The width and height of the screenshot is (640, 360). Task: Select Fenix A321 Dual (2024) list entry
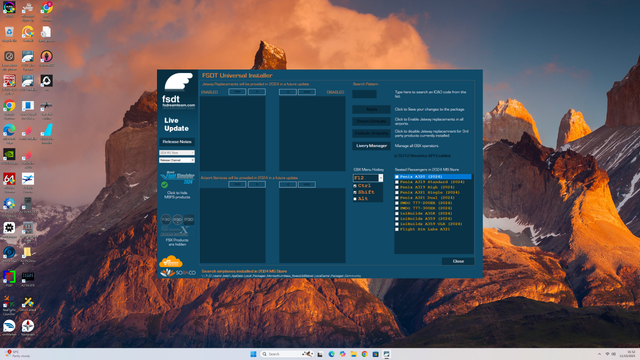pos(427,198)
